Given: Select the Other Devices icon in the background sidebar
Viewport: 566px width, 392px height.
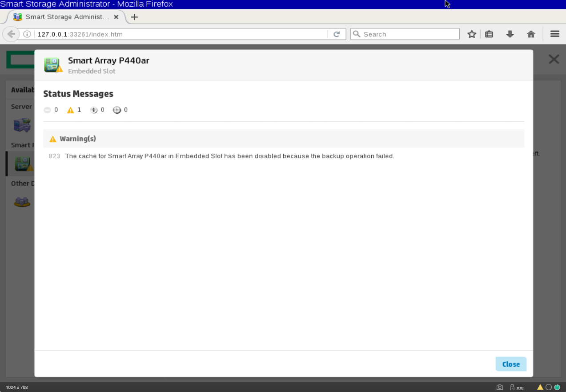Looking at the screenshot, I should click(x=22, y=202).
